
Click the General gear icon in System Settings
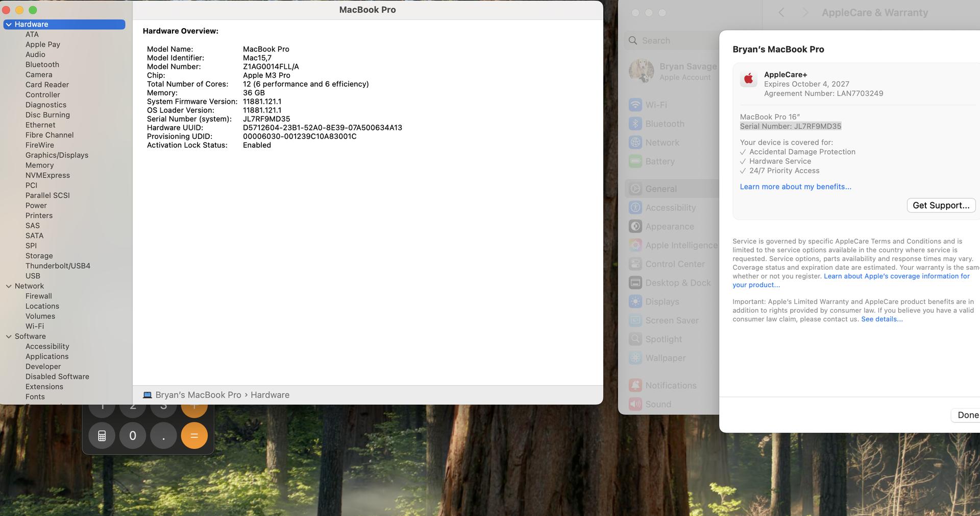635,189
